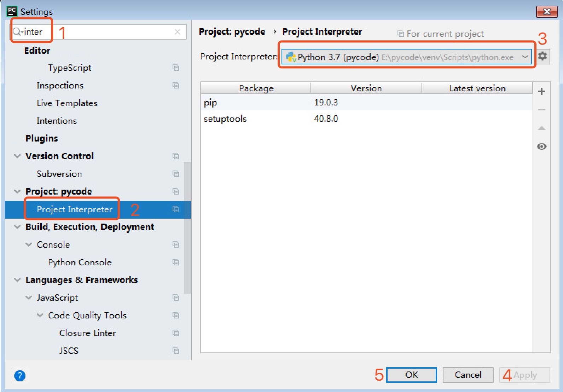Sort by the Package column header

256,88
